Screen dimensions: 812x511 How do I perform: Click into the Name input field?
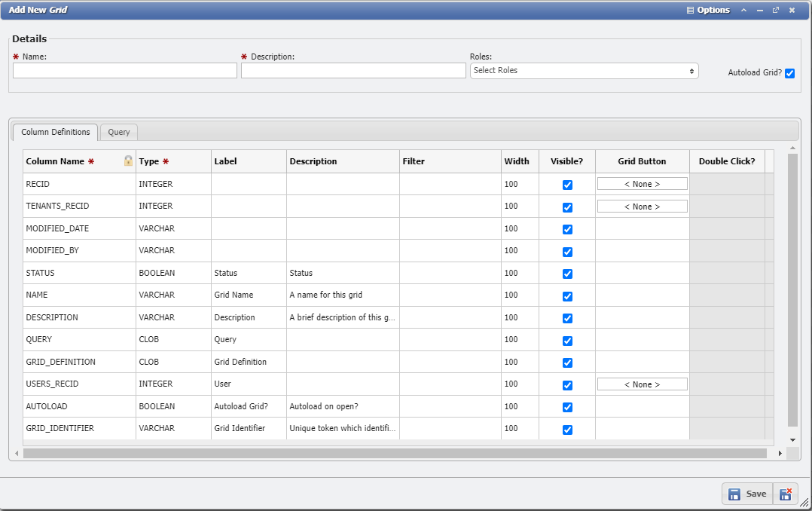pos(125,71)
